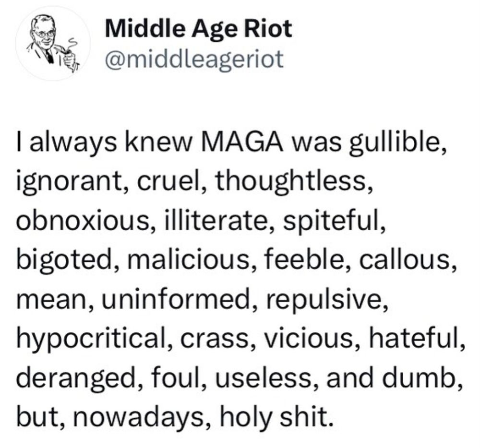This screenshot has height=448, width=480.
Task: Open the Middle Age Riot profile avatar
Action: click(x=53, y=44)
